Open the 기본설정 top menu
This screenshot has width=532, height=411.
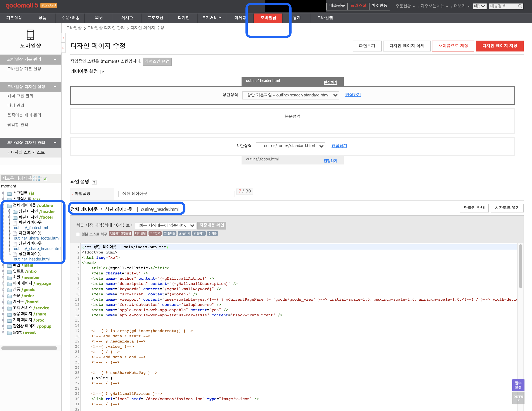[14, 18]
